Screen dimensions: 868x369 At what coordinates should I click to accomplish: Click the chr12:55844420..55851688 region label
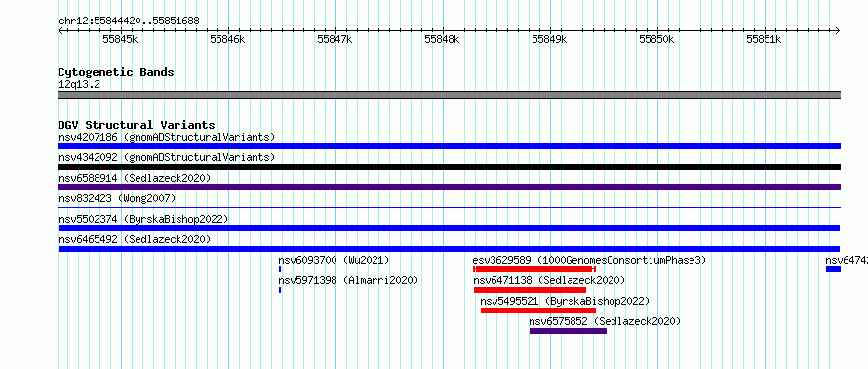129,21
